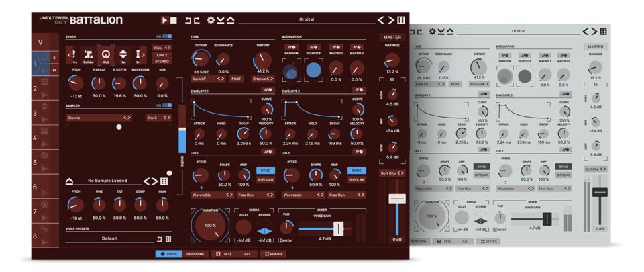Open settings with the gear icon
This screenshot has width=644, height=272.
210,21
